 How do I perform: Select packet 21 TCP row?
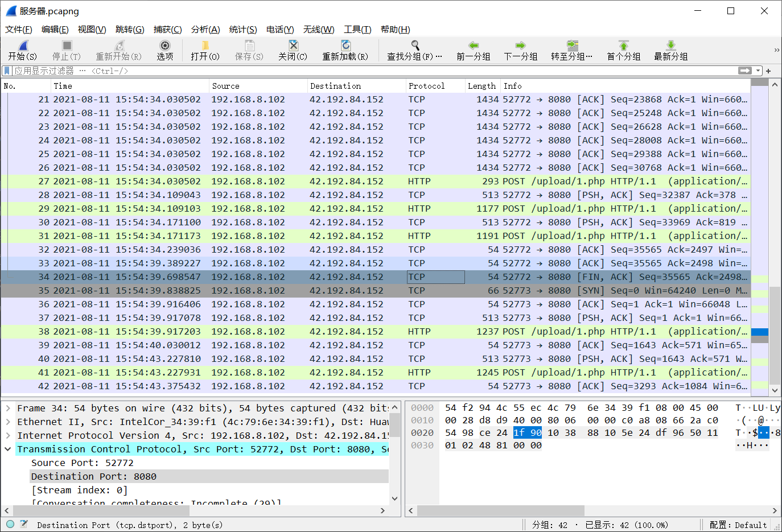(x=376, y=99)
